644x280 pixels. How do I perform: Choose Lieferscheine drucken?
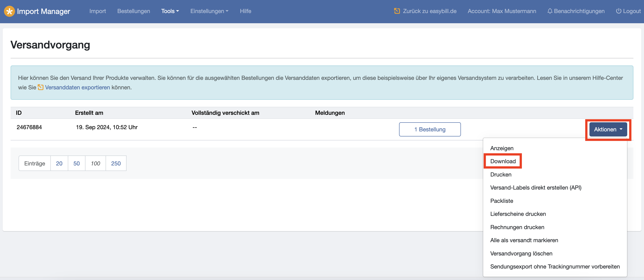(518, 214)
